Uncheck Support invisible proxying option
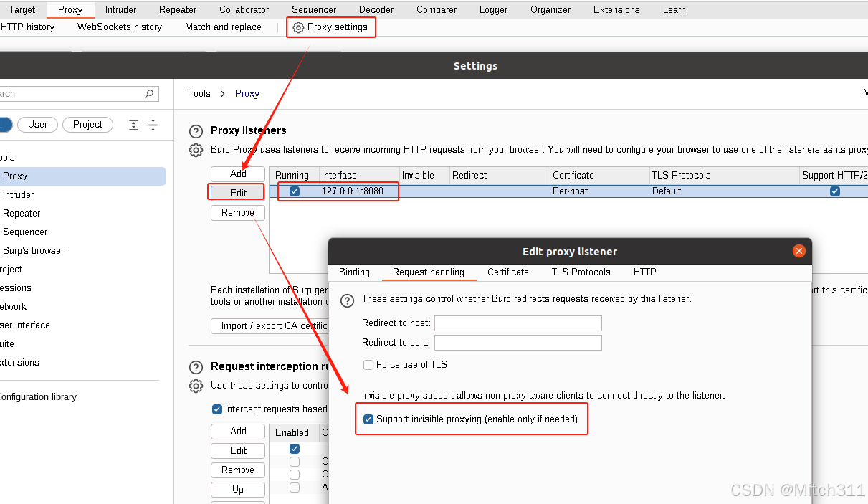 [368, 419]
